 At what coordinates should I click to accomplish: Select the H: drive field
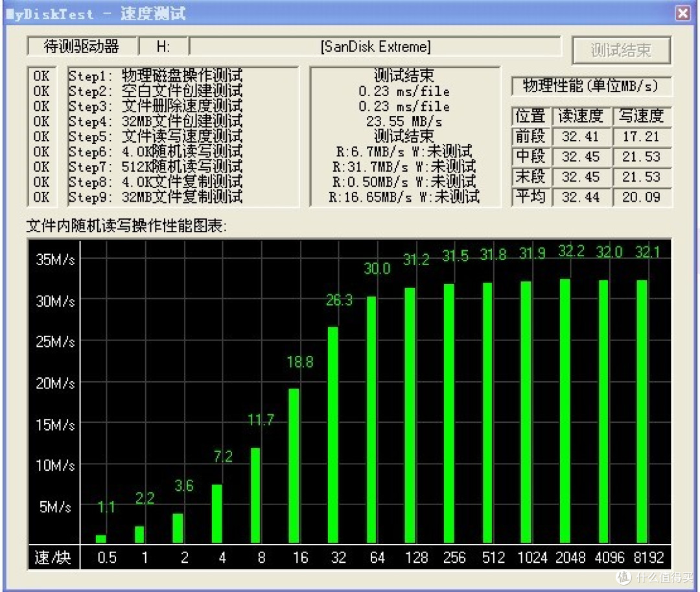(163, 47)
